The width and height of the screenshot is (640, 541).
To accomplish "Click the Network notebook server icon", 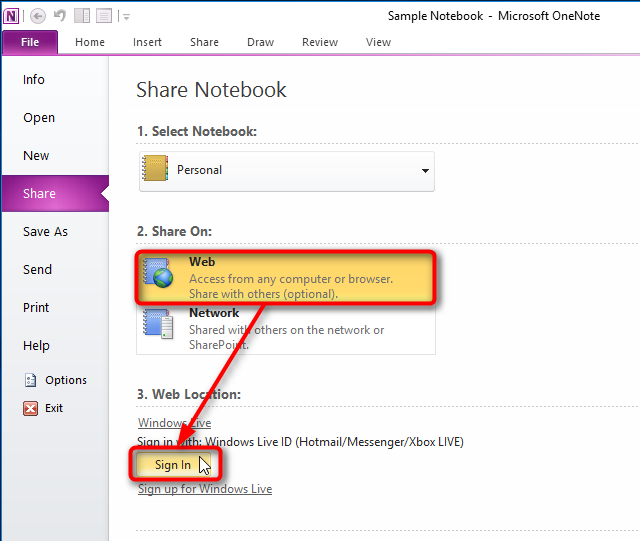I will (158, 324).
